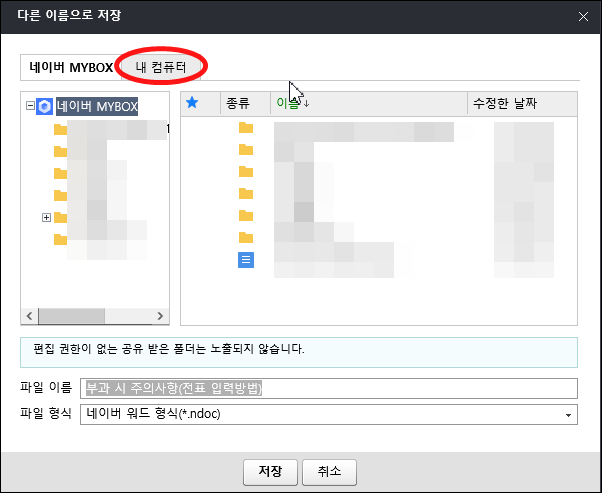This screenshot has height=493, width=602.
Task: Select the blue document file icon row
Action: click(x=246, y=260)
